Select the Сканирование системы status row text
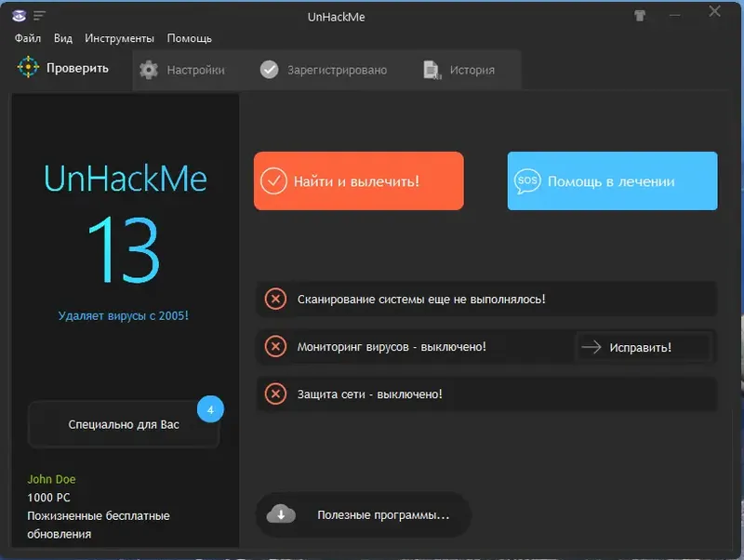The width and height of the screenshot is (744, 560). 421,300
